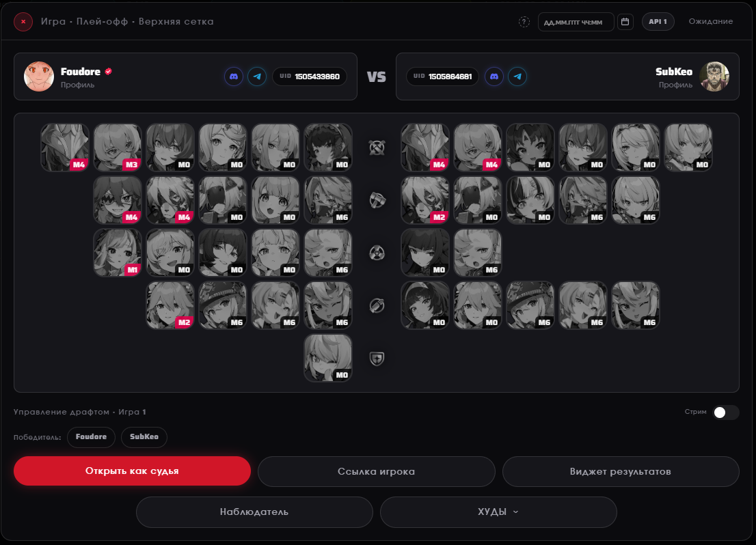This screenshot has height=545, width=756.
Task: Select Foudore's single defense-row character portrait
Action: tap(328, 358)
